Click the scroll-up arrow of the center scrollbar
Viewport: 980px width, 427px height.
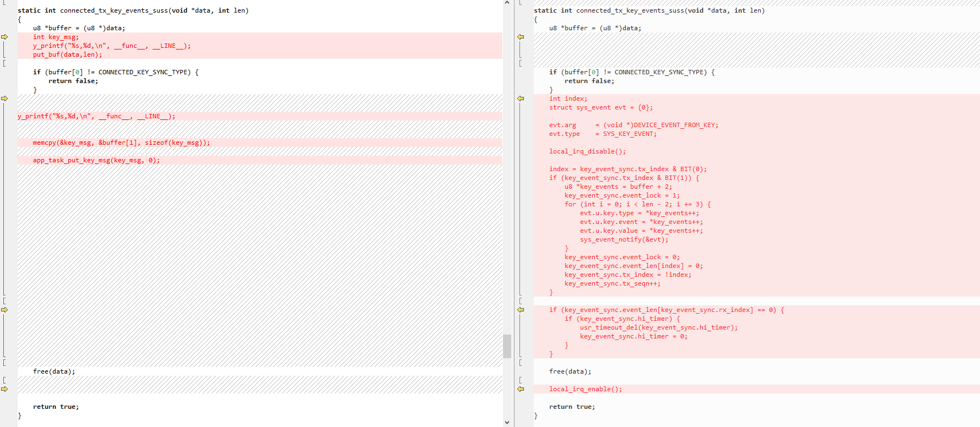[x=507, y=3]
